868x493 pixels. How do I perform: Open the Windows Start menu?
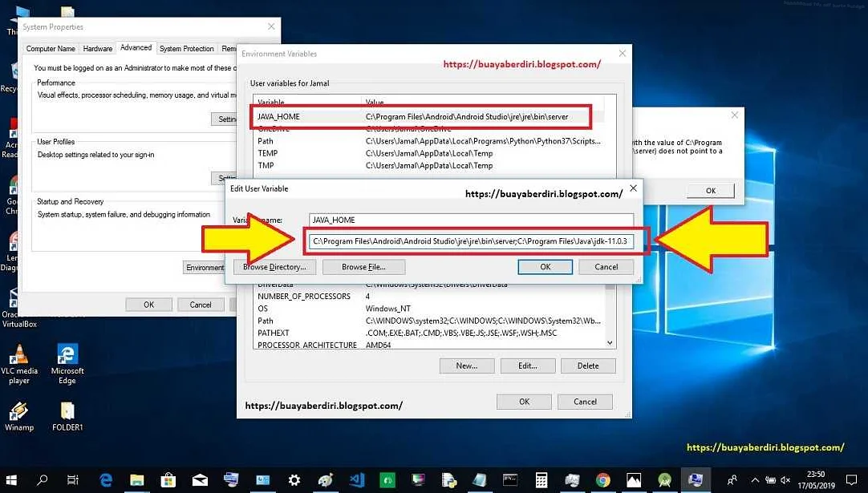(x=12, y=481)
